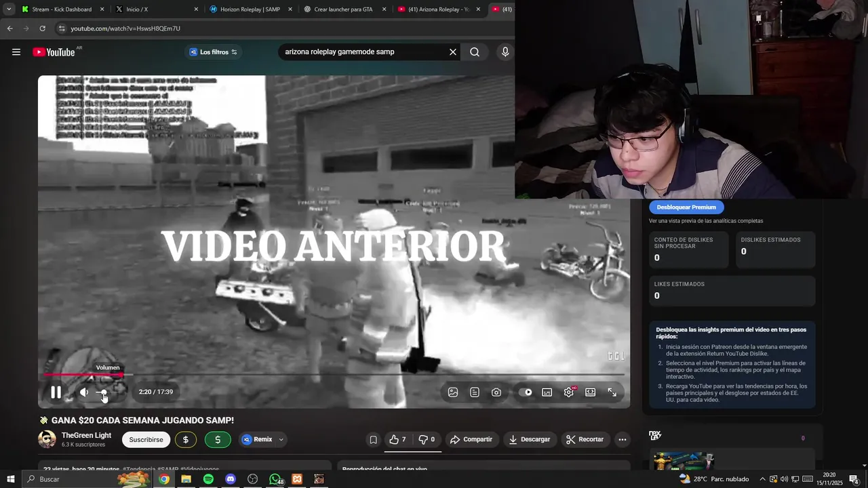
Task: Like the video with thumbs up
Action: [x=397, y=439]
